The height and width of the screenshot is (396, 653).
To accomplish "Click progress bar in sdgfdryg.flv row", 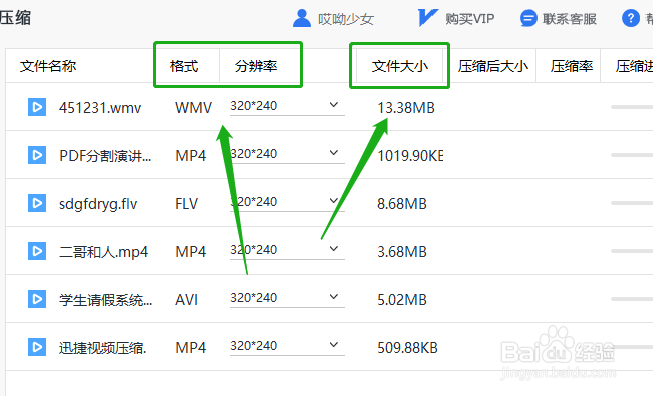I will [632, 203].
